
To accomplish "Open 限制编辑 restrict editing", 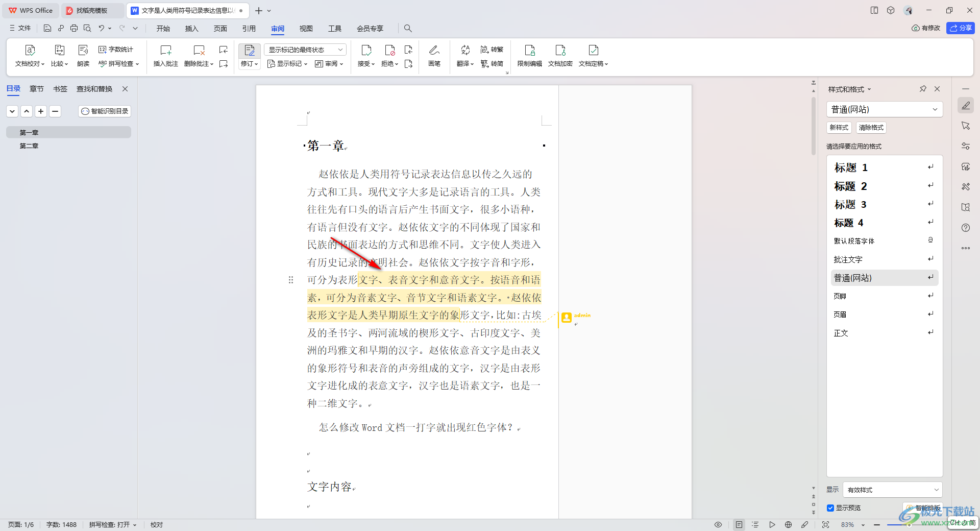I will tap(530, 56).
